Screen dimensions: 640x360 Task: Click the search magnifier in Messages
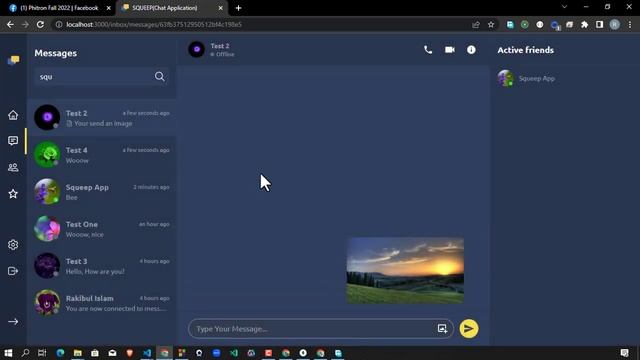[x=160, y=76]
